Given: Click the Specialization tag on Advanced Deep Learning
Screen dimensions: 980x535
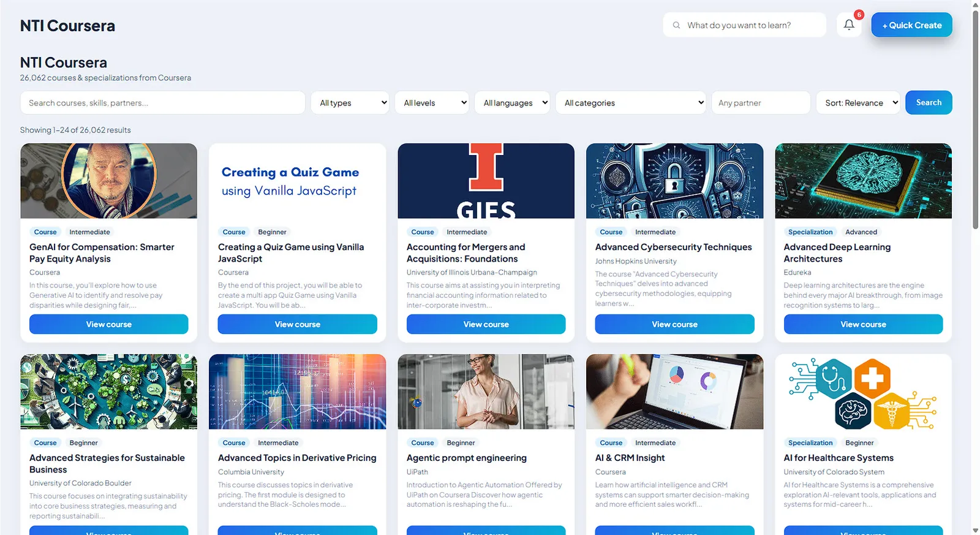Looking at the screenshot, I should pyautogui.click(x=810, y=232).
